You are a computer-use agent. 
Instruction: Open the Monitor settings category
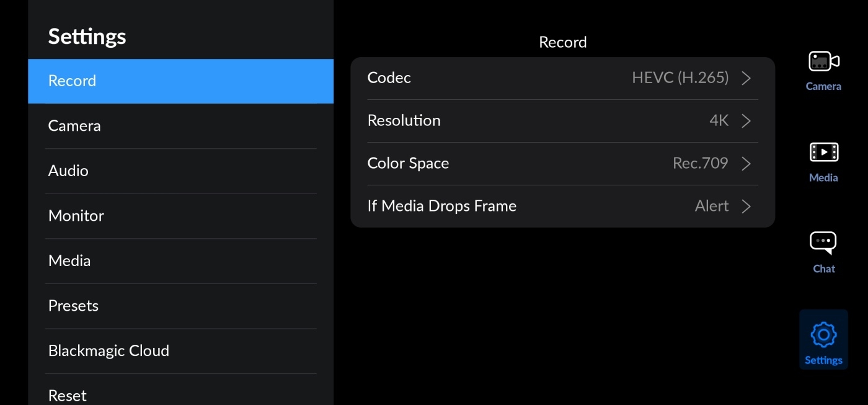pos(180,216)
